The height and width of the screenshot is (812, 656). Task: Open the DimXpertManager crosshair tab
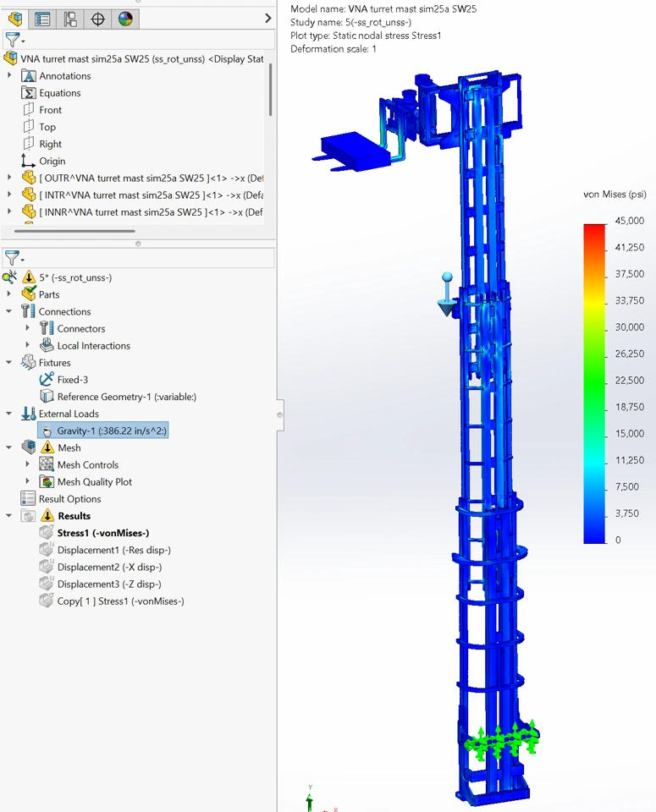tap(97, 19)
